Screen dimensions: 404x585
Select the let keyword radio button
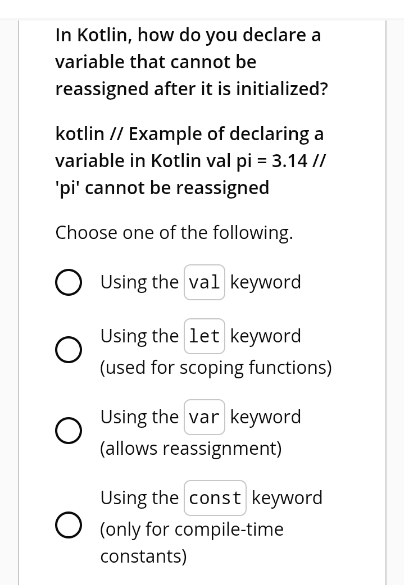click(69, 350)
